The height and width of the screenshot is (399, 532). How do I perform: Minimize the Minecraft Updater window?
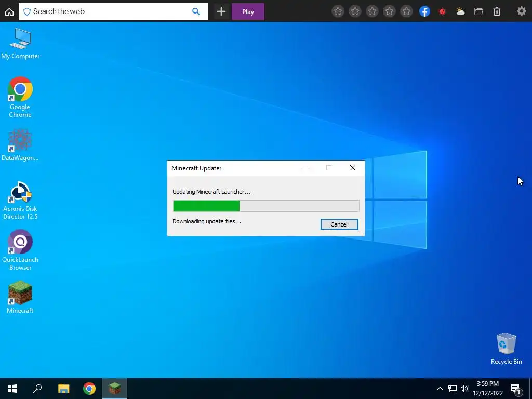point(305,168)
